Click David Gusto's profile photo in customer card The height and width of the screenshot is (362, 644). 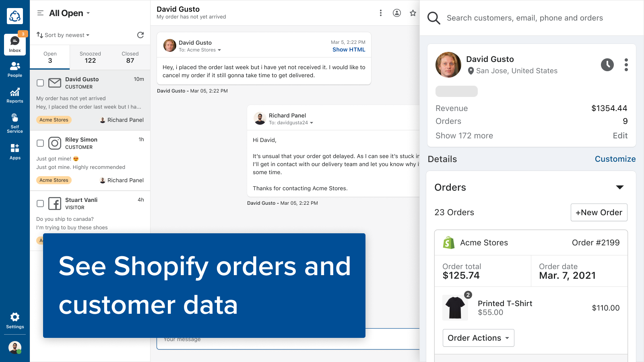click(x=448, y=64)
